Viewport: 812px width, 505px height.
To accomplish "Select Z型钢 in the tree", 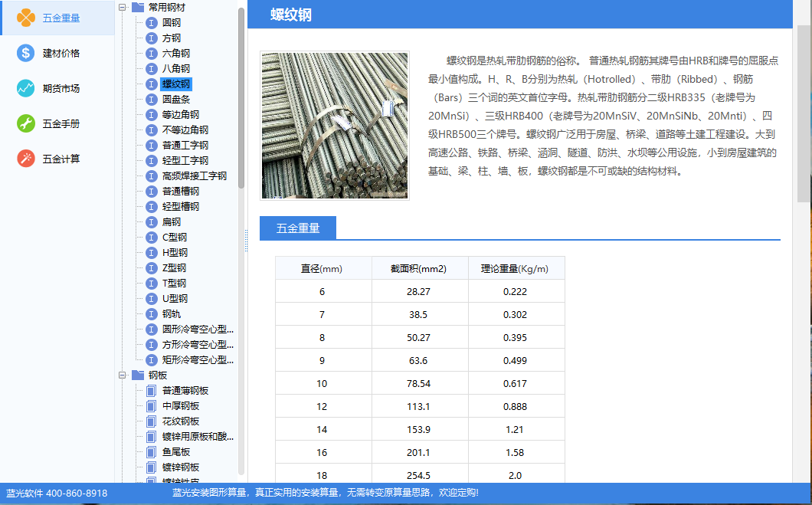I will click(x=174, y=268).
